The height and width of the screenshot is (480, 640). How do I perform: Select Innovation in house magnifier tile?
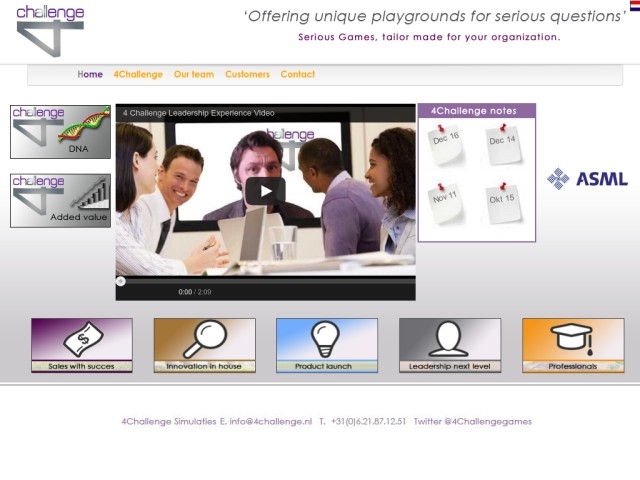click(x=204, y=345)
